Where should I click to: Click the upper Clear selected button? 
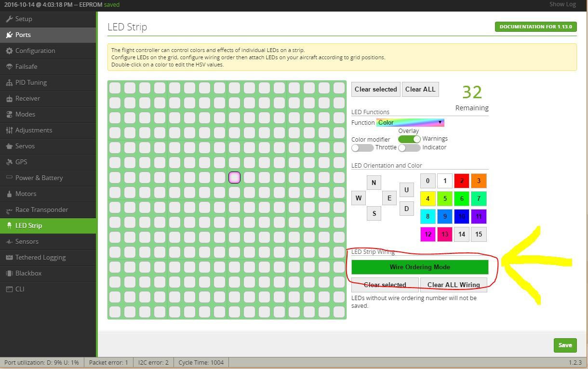pos(376,89)
